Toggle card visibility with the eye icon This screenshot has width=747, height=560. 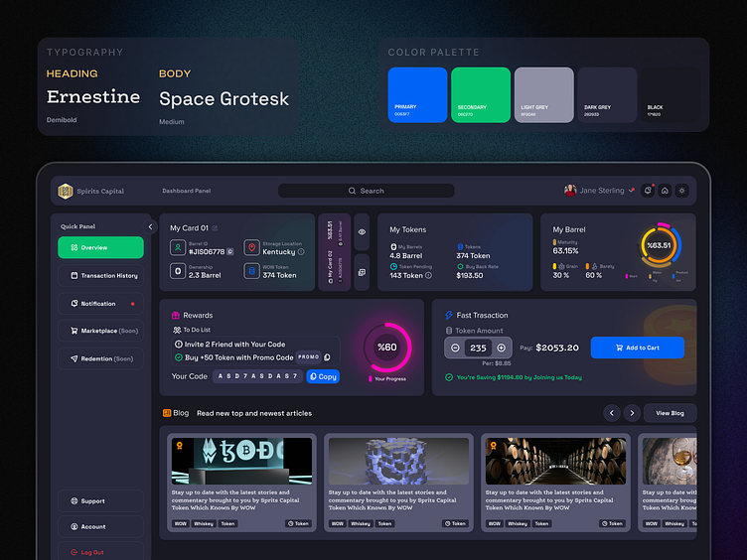362,231
